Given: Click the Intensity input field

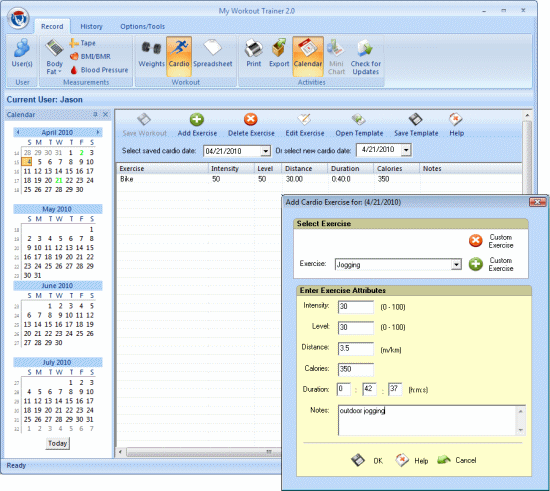Looking at the screenshot, I should 356,307.
